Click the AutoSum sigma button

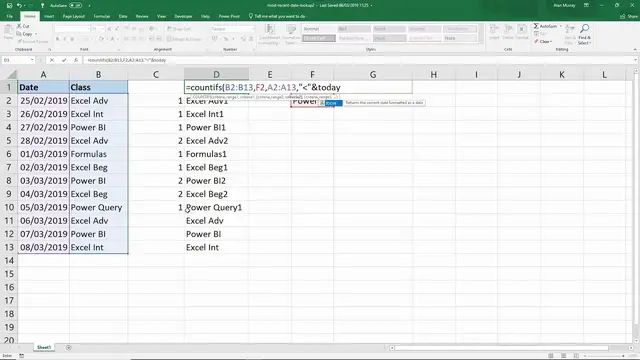point(545,26)
